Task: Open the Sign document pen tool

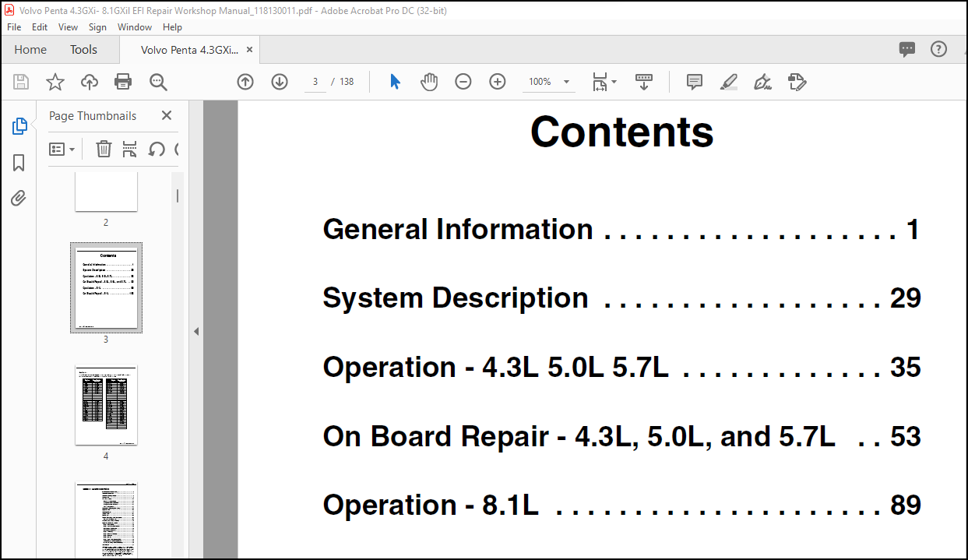Action: 763,82
